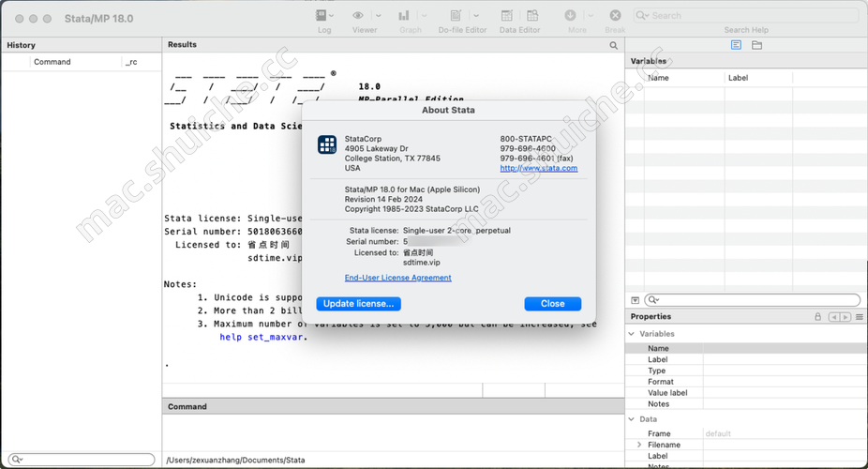
Task: Expand the Filename row in Properties
Action: click(639, 445)
